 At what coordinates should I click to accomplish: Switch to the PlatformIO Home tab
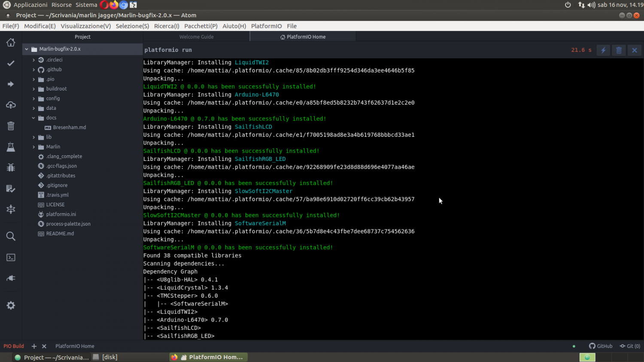click(x=303, y=37)
